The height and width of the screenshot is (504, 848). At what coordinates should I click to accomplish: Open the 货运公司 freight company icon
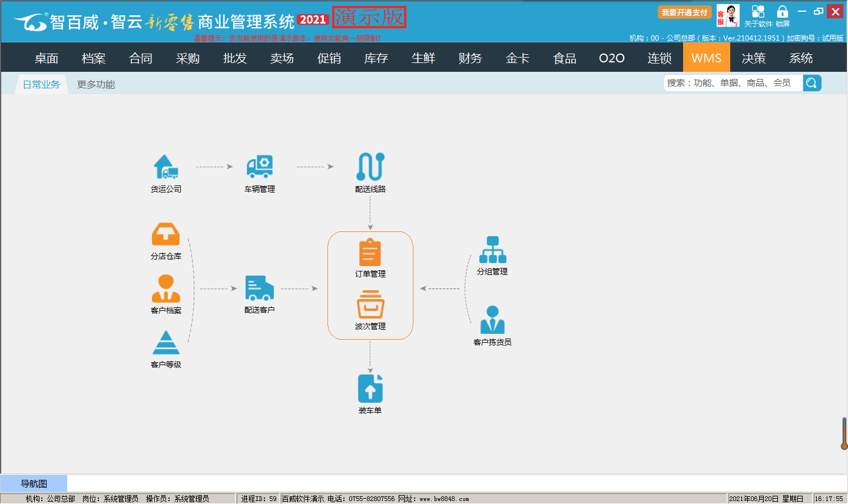[x=165, y=167]
